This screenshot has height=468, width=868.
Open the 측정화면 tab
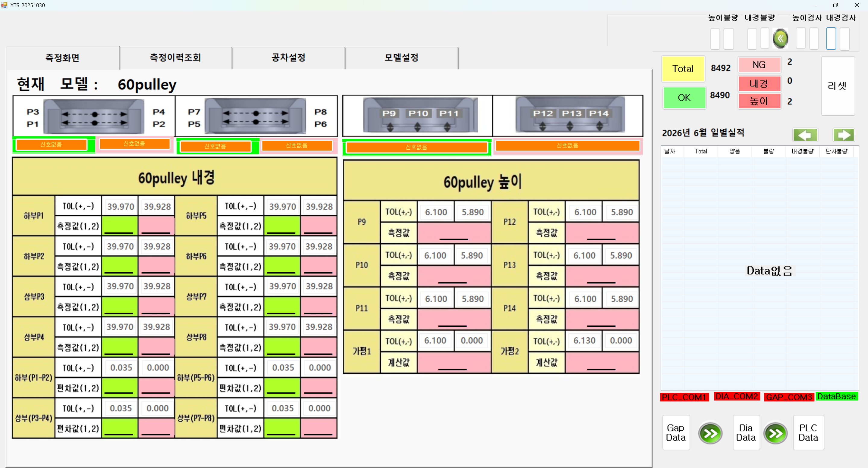click(62, 58)
